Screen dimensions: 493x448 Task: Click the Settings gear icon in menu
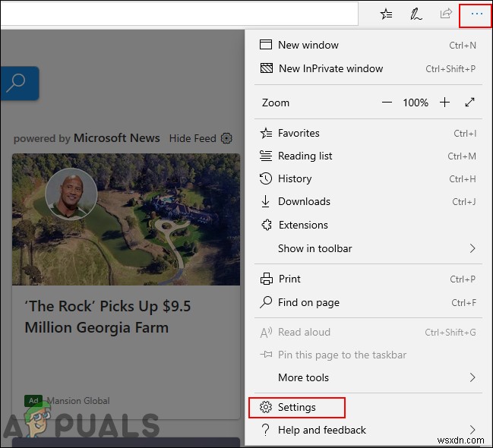click(266, 407)
